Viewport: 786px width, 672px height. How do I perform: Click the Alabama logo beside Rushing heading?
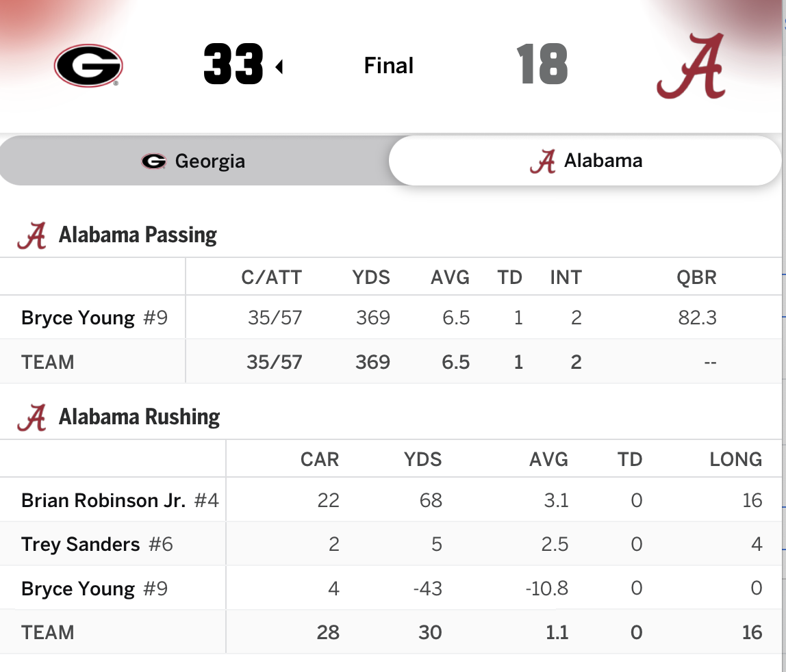[31, 417]
